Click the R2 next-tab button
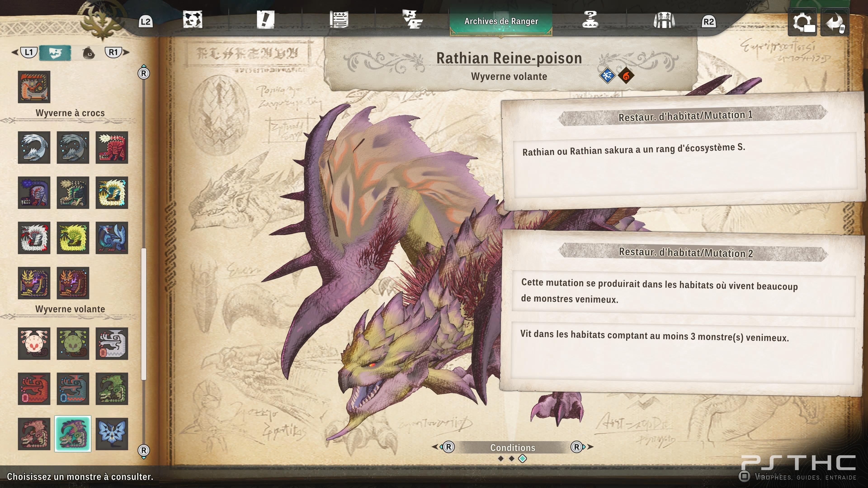 [708, 22]
